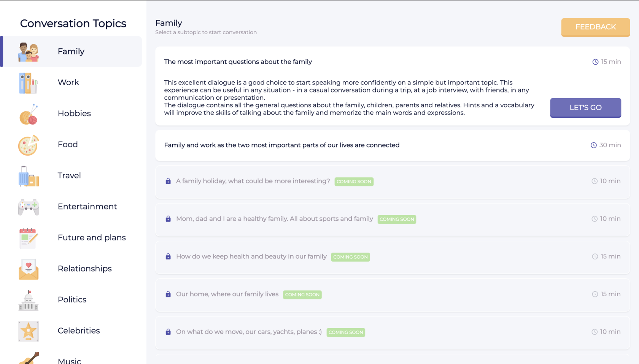Click the Relationships love letter icon
The height and width of the screenshot is (364, 639).
29,269
